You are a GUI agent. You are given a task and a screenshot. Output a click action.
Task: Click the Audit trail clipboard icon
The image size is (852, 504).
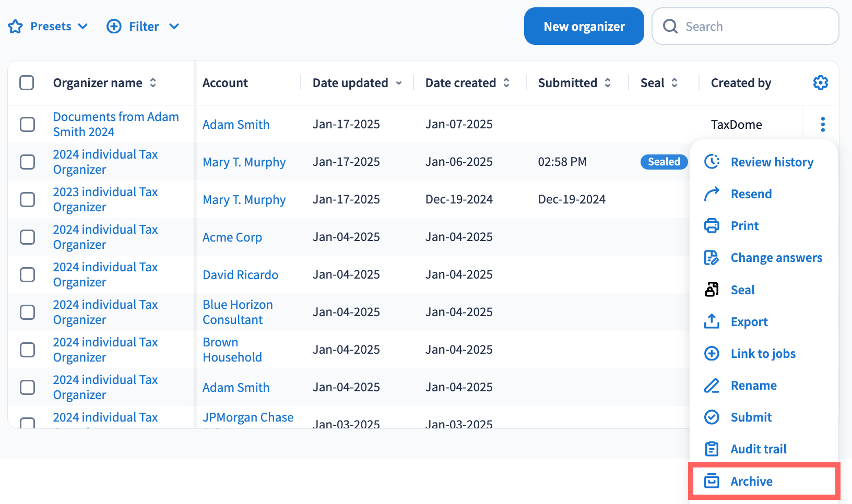(712, 449)
